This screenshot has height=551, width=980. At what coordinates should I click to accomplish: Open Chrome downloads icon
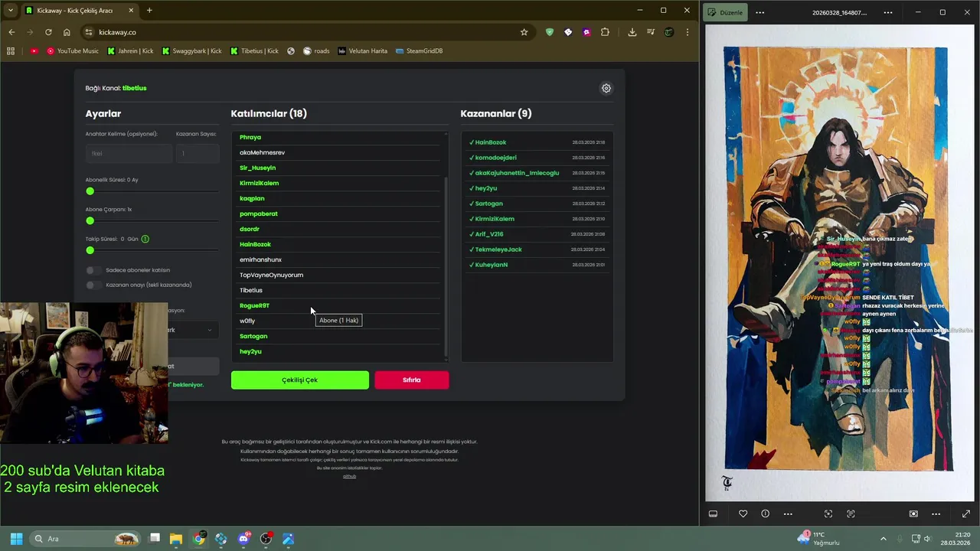pyautogui.click(x=632, y=32)
